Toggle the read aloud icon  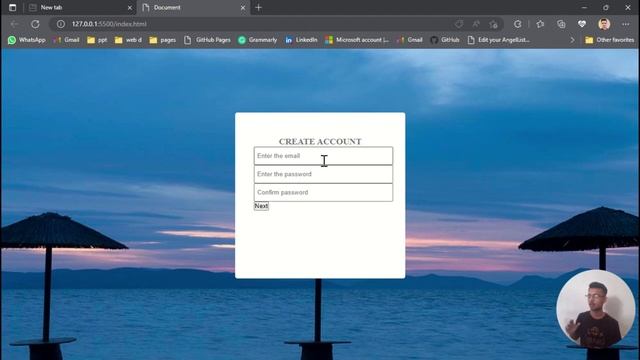(x=476, y=24)
